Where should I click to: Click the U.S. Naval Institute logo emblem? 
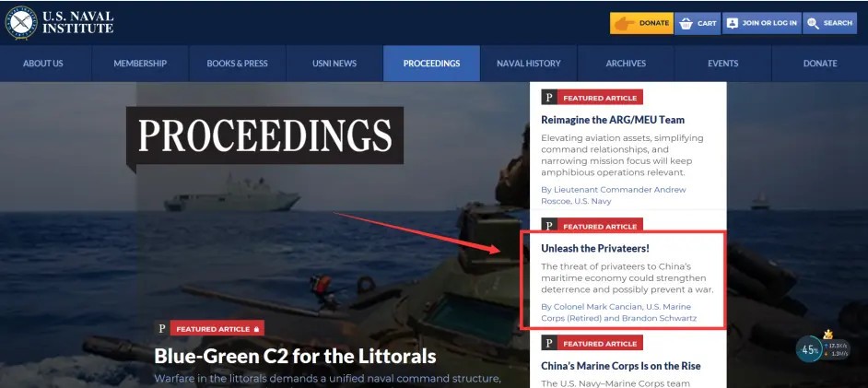(21, 23)
